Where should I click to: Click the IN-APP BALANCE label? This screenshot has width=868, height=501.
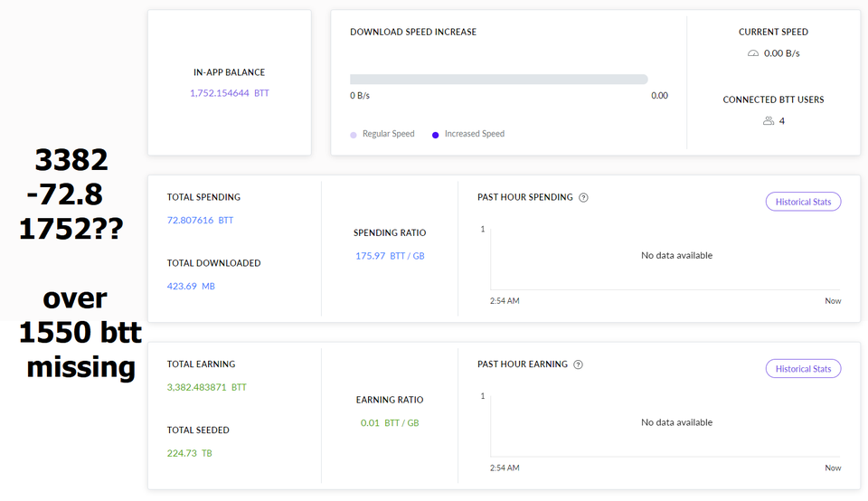[x=229, y=72]
